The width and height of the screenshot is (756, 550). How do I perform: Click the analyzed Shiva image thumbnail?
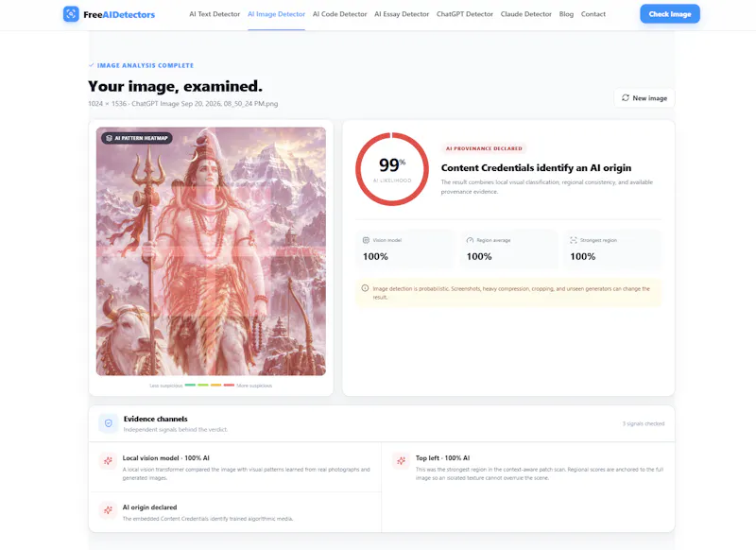tap(211, 251)
